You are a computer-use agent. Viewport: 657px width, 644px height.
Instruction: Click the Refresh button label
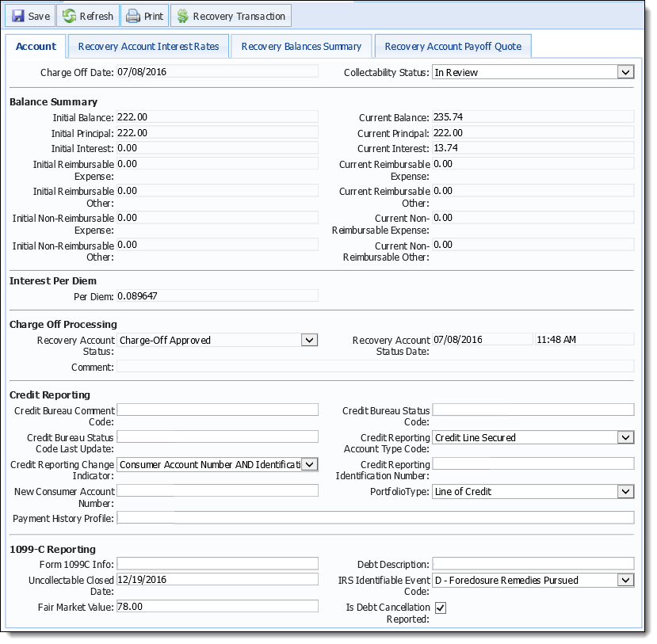97,17
